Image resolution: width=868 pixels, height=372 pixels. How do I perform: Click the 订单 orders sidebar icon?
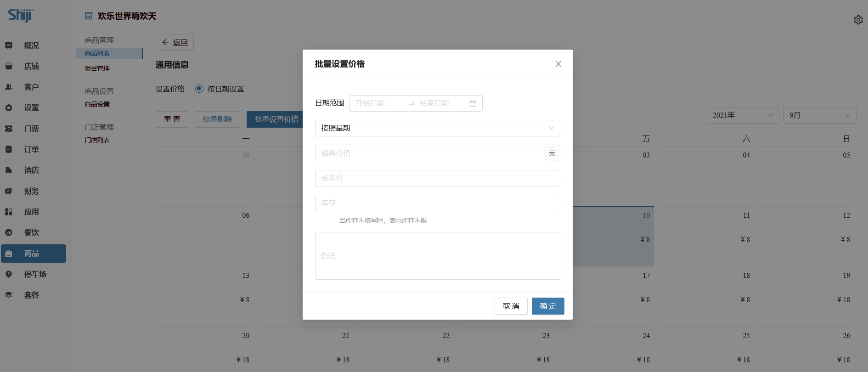pyautogui.click(x=9, y=149)
